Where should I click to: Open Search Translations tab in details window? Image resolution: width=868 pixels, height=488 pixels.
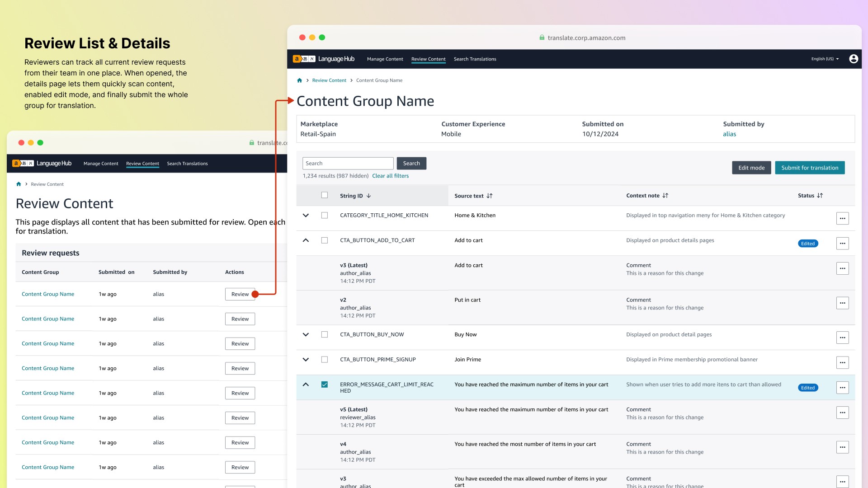pos(475,59)
